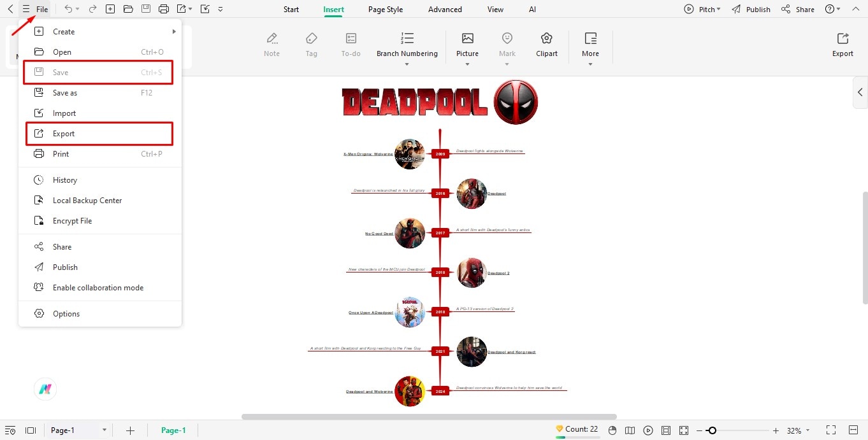Click the Export button in ribbon
868x440 pixels.
click(843, 45)
